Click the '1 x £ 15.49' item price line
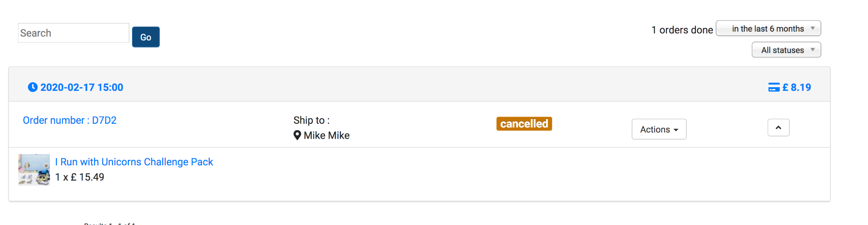 pyautogui.click(x=80, y=177)
